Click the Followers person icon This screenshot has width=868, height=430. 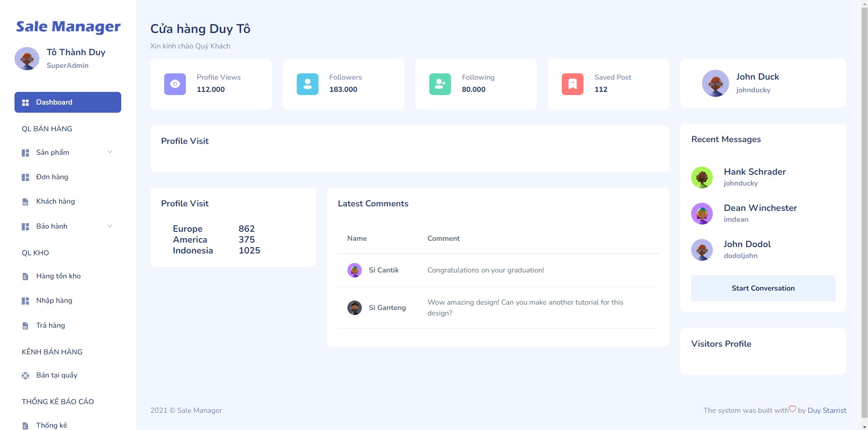[x=307, y=84]
